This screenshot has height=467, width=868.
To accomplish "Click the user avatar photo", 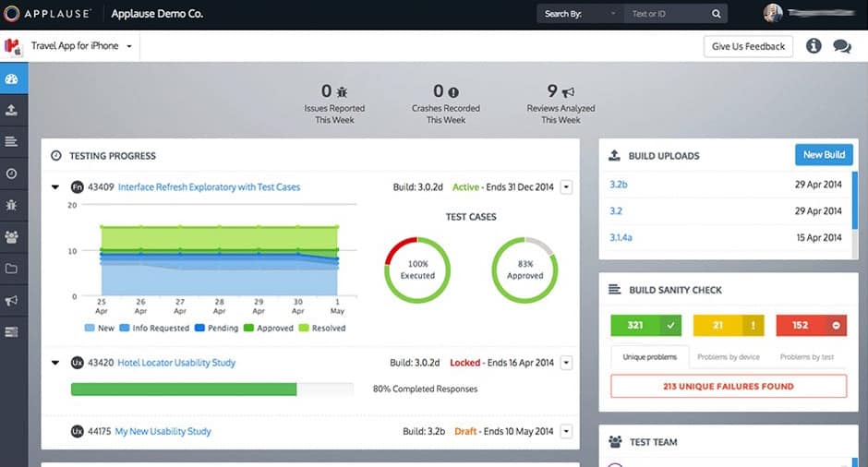I will tap(773, 13).
